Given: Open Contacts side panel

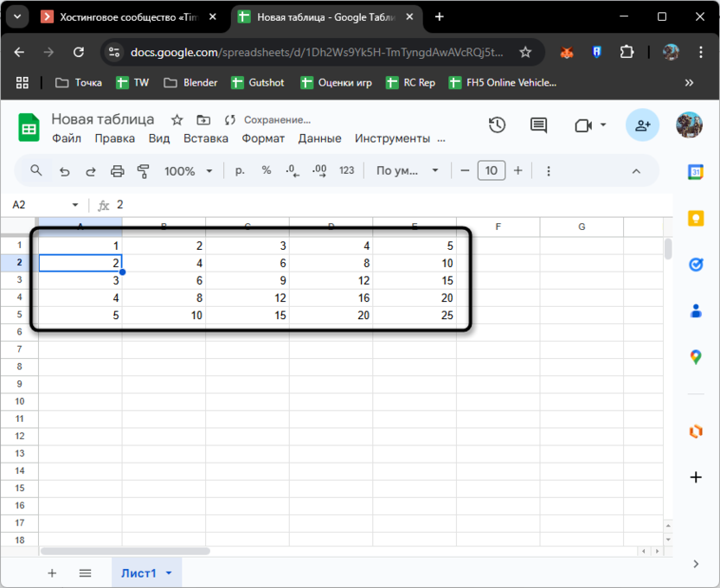Looking at the screenshot, I should click(696, 311).
